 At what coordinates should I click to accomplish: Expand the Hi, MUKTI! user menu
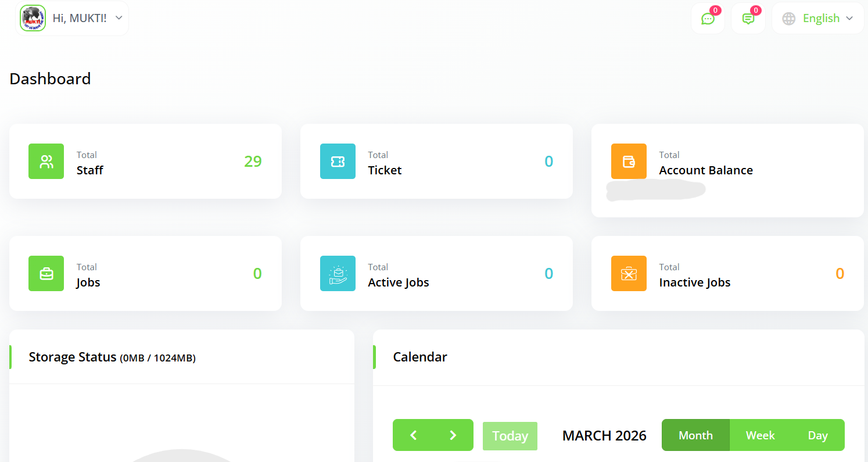coord(119,18)
